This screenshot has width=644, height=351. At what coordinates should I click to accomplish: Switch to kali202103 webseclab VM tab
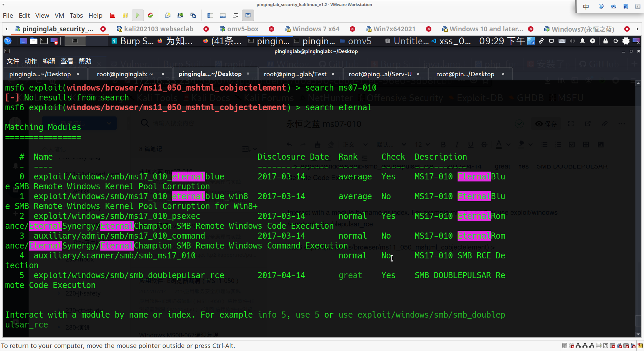pos(155,29)
